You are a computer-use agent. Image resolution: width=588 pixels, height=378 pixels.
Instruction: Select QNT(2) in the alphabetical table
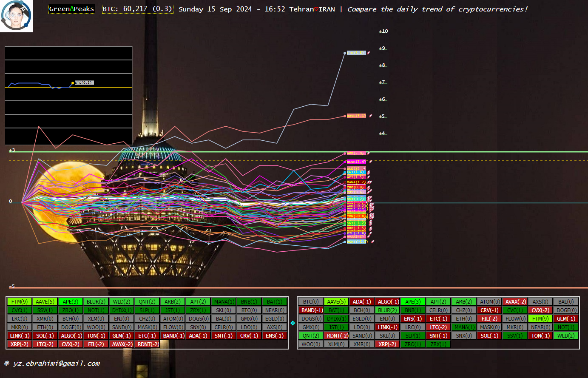tap(311, 336)
